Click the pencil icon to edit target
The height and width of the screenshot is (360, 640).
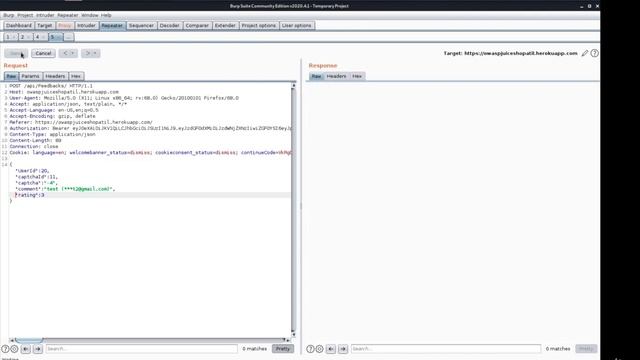pos(585,53)
